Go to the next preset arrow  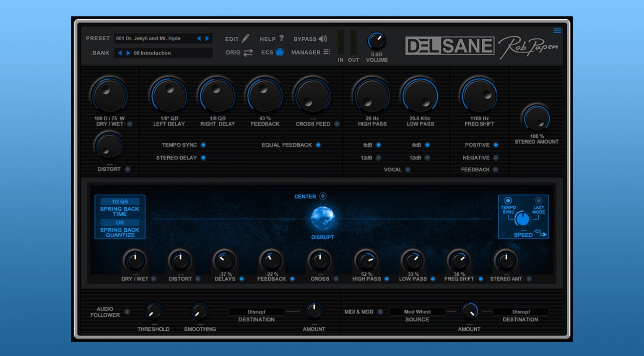[207, 38]
